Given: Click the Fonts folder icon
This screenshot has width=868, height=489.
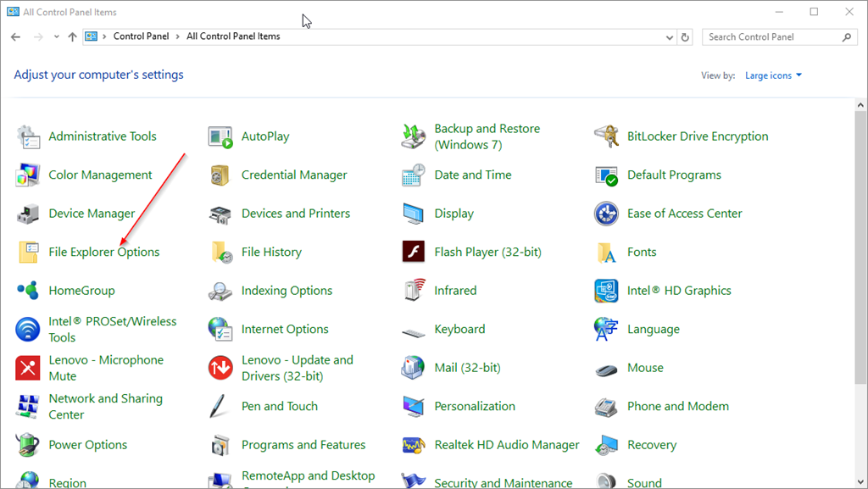Looking at the screenshot, I should pyautogui.click(x=606, y=253).
